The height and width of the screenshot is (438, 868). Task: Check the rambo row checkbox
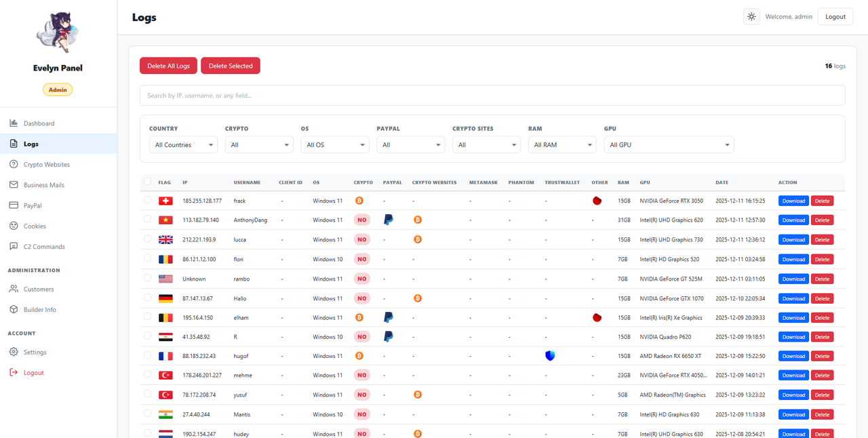tap(147, 278)
